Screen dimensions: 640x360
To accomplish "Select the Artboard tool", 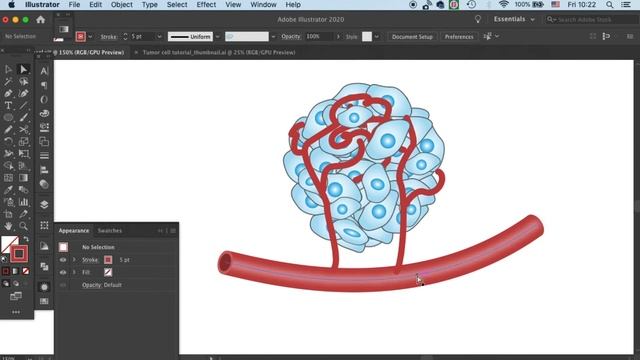I will pos(8,214).
